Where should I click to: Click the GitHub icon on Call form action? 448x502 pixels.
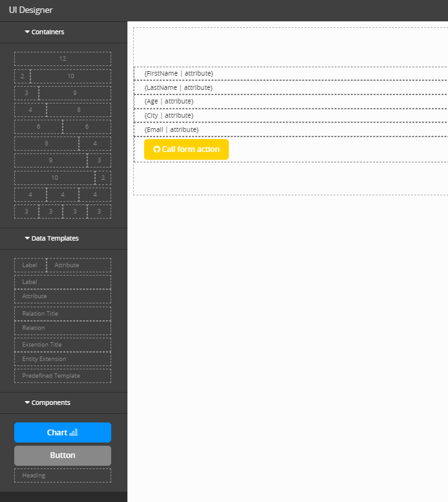(x=156, y=149)
